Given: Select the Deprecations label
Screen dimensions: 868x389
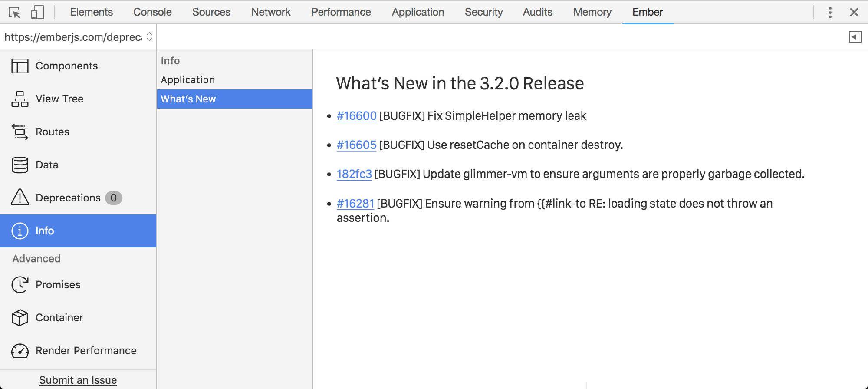Looking at the screenshot, I should point(68,198).
